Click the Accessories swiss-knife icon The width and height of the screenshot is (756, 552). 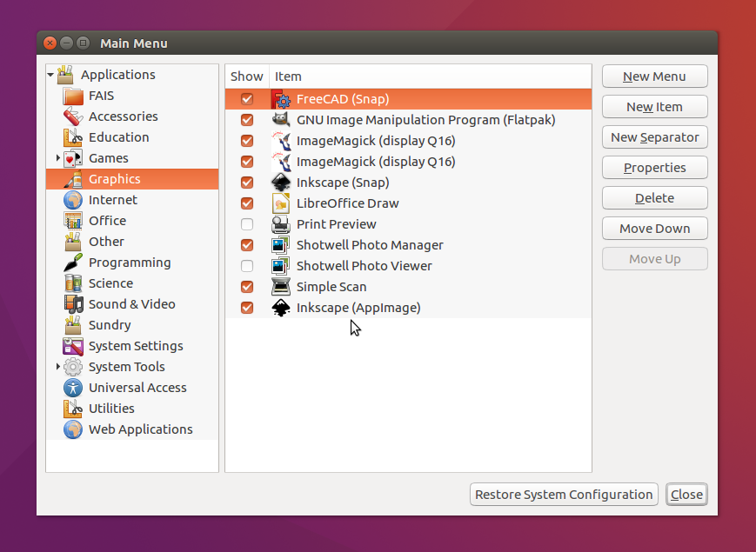pyautogui.click(x=73, y=116)
